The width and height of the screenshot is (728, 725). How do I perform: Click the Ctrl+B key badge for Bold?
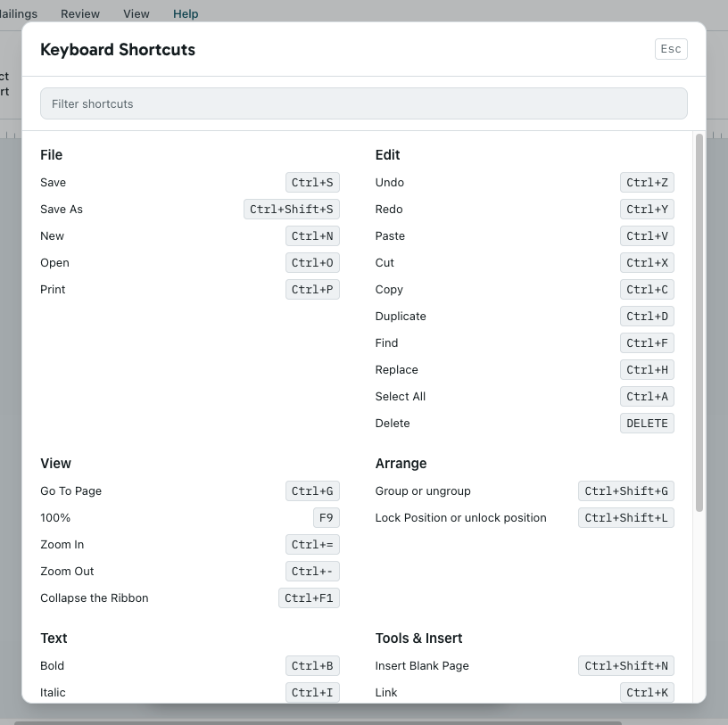[x=312, y=665]
